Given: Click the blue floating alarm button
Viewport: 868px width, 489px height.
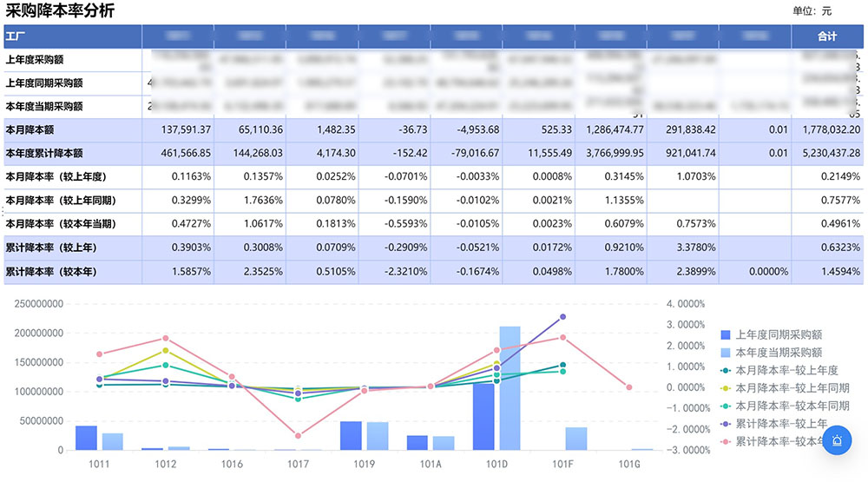Looking at the screenshot, I should (x=837, y=440).
